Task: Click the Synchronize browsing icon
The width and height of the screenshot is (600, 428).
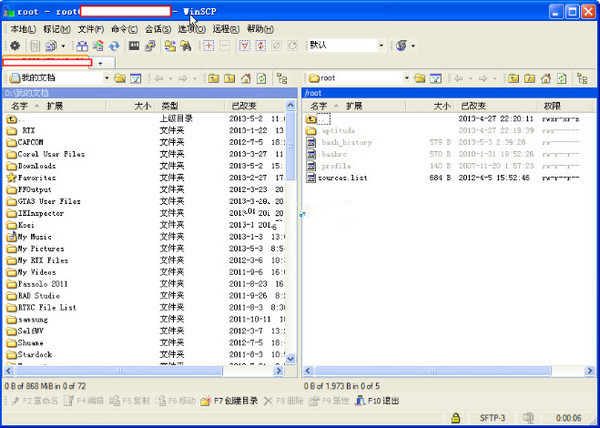Action: tap(170, 46)
